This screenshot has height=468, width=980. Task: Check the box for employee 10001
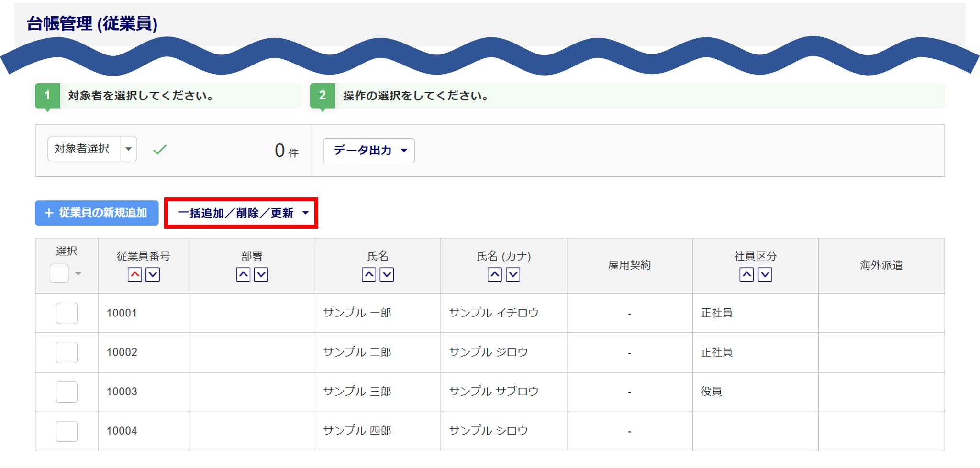pos(67,313)
